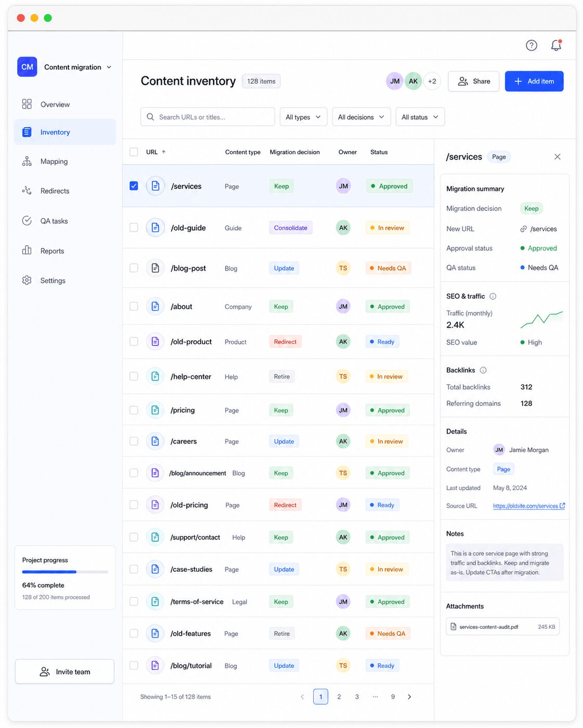583x728 pixels.
Task: Open the Mapping sidebar item
Action: pyautogui.click(x=65, y=161)
